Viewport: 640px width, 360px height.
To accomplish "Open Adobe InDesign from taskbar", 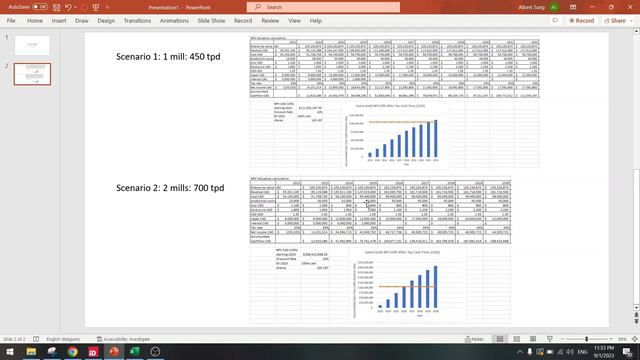I will pyautogui.click(x=93, y=351).
